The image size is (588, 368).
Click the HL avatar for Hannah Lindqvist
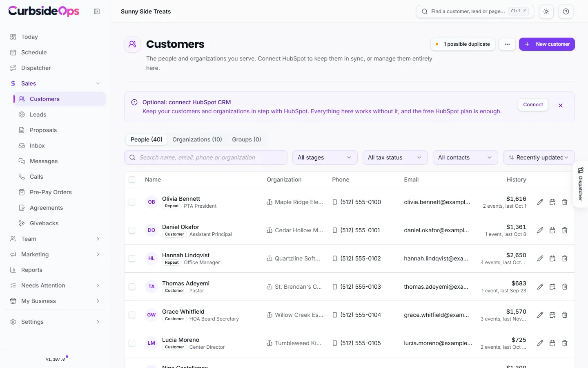tap(151, 258)
